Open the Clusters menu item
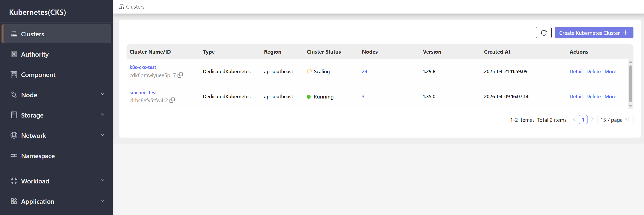Image resolution: width=644 pixels, height=215 pixels. tap(56, 34)
